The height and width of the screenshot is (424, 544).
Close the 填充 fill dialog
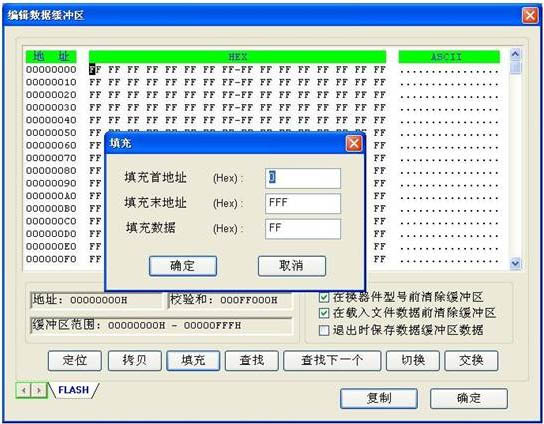click(x=354, y=143)
